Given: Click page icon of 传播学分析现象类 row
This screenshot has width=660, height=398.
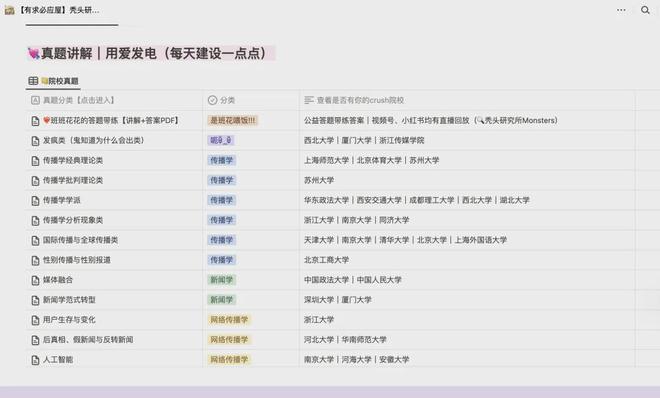Looking at the screenshot, I should (x=35, y=220).
